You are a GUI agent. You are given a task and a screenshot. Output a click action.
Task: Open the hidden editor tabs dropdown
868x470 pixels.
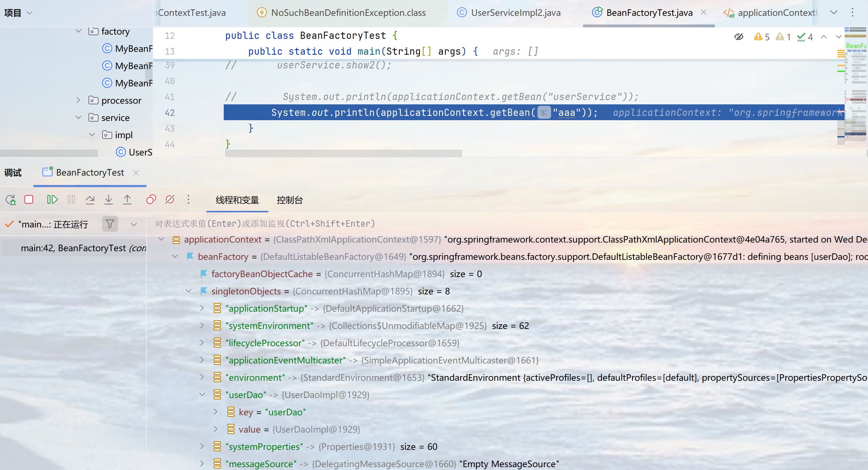(833, 13)
